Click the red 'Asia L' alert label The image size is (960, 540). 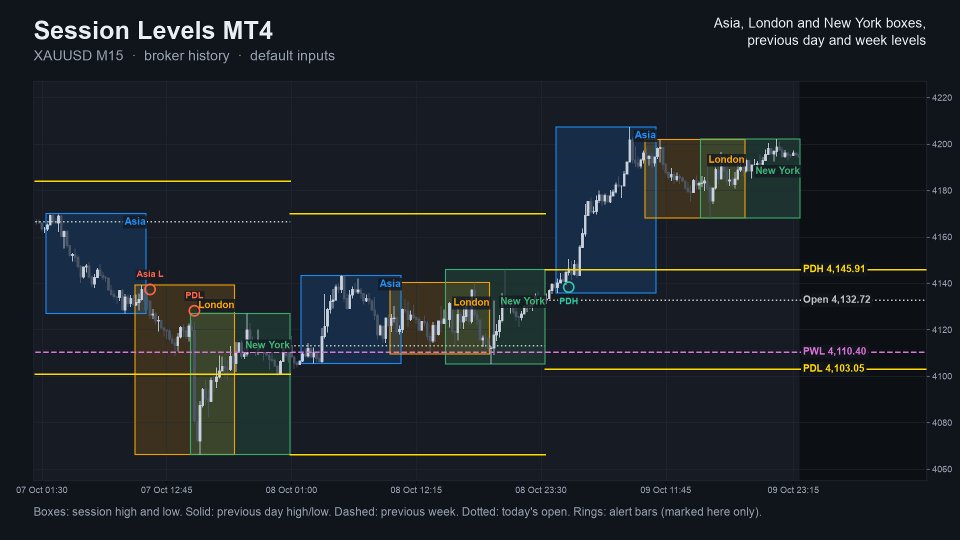point(150,274)
